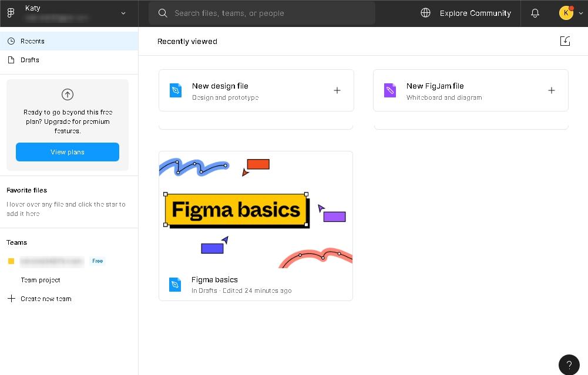Click the yellow team color square
The height and width of the screenshot is (375, 588).
[11, 261]
